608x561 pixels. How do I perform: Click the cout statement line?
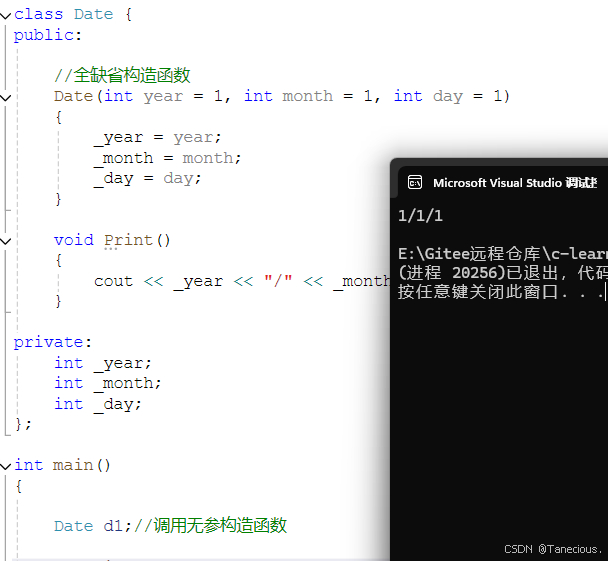pyautogui.click(x=242, y=281)
